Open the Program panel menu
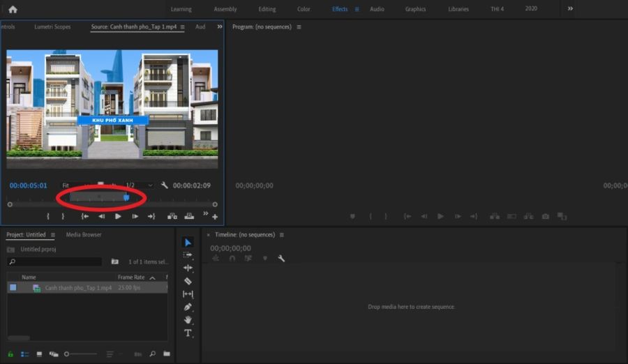Screen dimensions: 628x364 299,26
